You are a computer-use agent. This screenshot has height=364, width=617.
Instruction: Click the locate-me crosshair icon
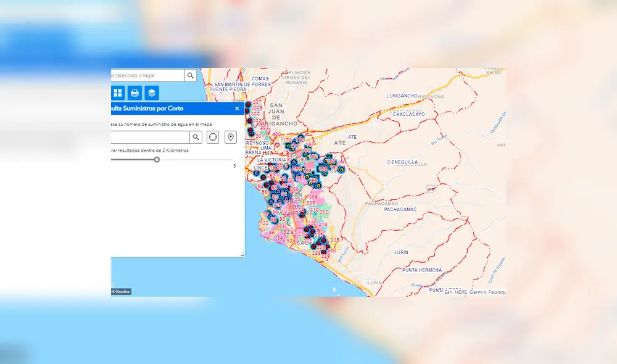click(213, 137)
